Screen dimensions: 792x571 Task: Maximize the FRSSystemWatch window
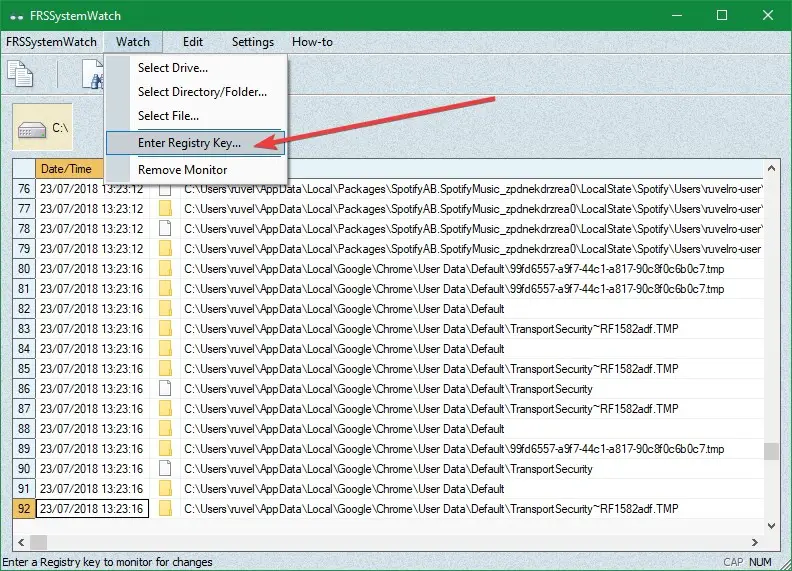pyautogui.click(x=722, y=15)
